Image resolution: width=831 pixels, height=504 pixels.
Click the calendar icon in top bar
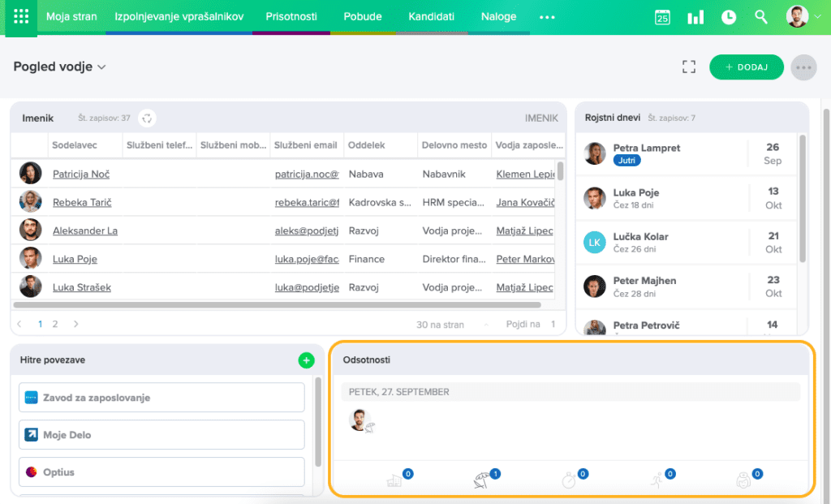pyautogui.click(x=662, y=17)
